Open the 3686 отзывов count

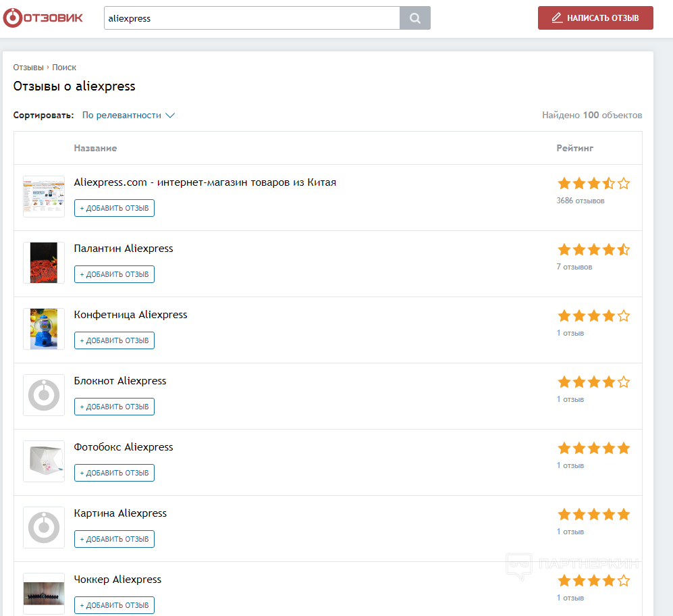click(x=581, y=201)
